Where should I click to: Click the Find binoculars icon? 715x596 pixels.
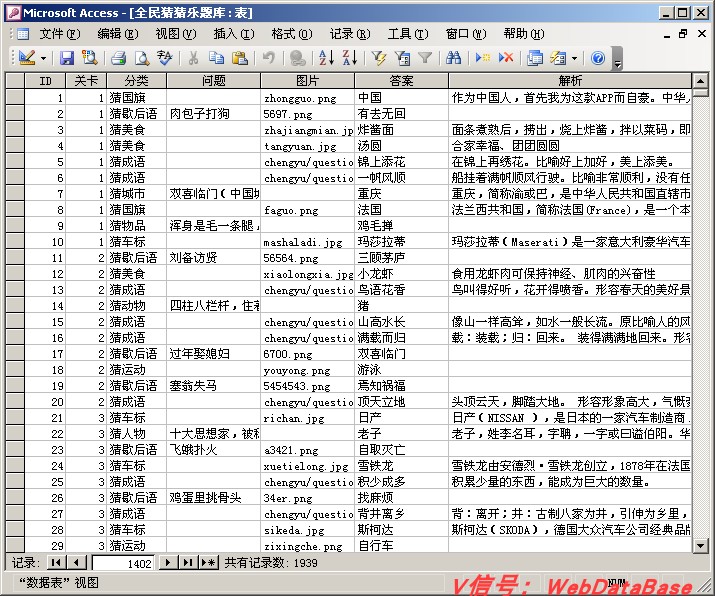pyautogui.click(x=453, y=58)
